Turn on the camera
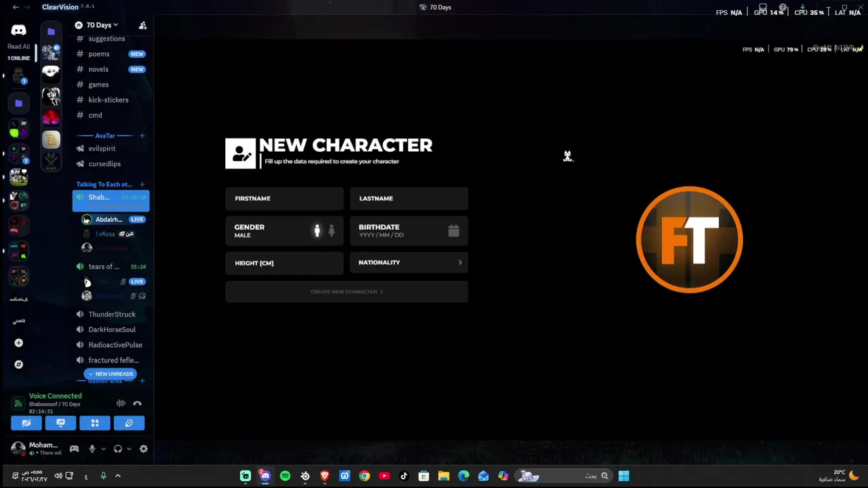This screenshot has height=488, width=868. [x=26, y=423]
